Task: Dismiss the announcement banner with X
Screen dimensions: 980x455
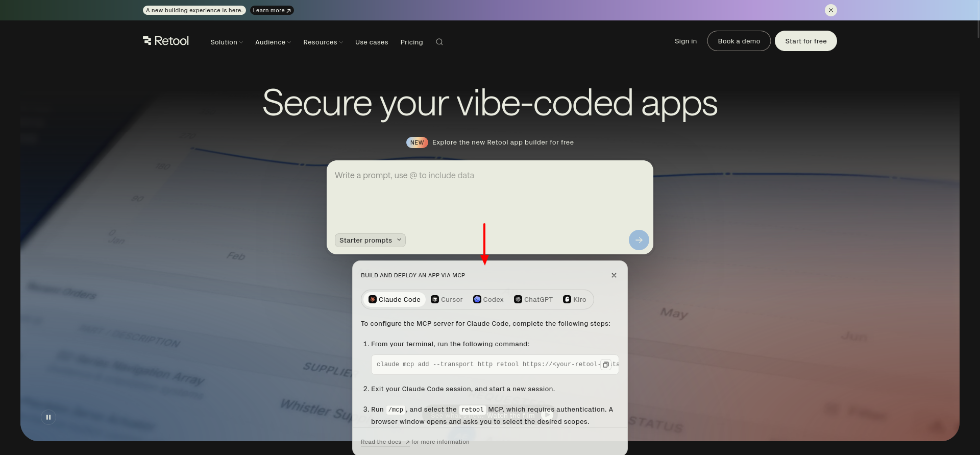Action: (831, 10)
